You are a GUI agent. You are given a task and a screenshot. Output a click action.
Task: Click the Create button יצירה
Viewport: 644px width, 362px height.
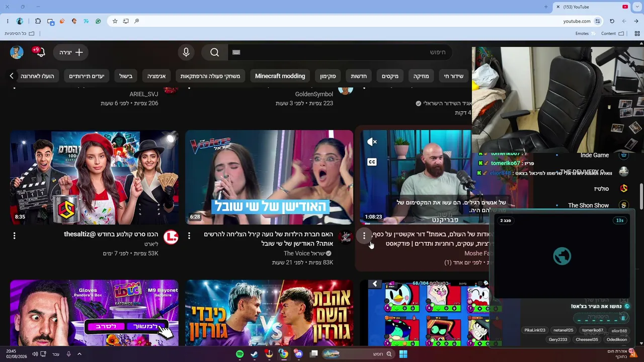[71, 52]
